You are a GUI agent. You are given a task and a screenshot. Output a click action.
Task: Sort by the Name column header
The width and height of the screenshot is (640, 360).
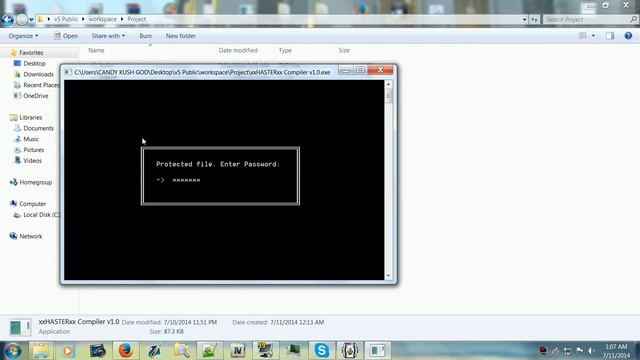(96, 50)
